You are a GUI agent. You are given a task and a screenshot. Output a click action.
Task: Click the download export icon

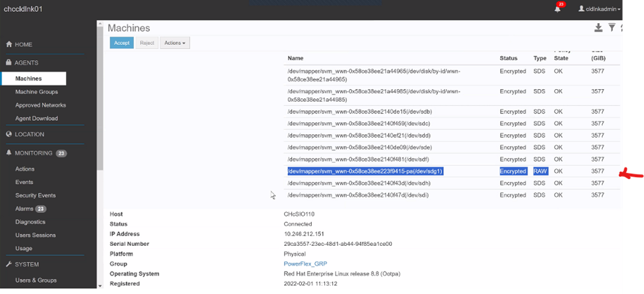pos(598,28)
